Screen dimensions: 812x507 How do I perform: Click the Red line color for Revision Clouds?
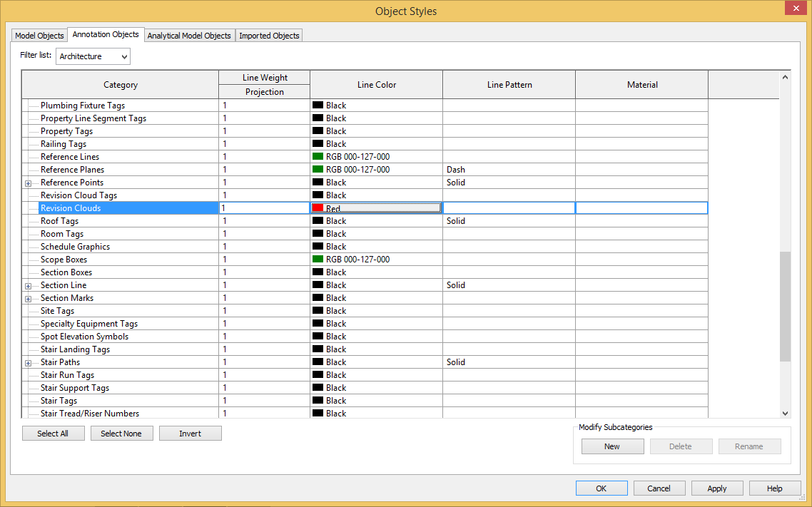[376, 208]
